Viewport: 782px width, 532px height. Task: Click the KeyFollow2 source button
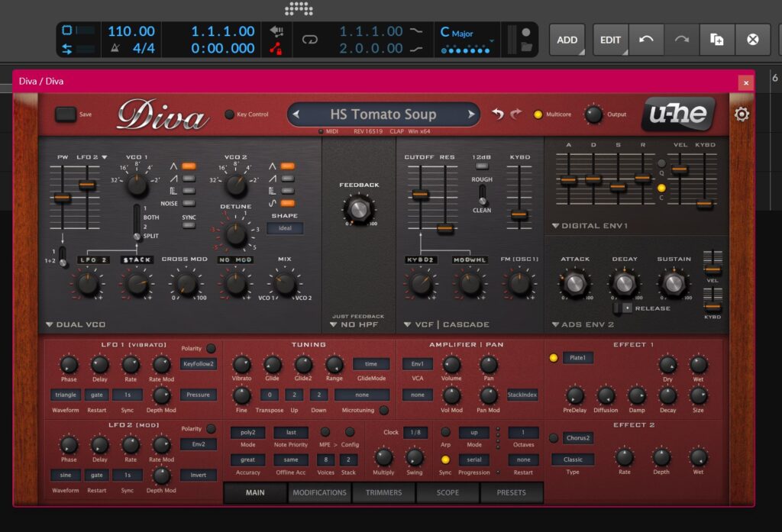(x=198, y=364)
